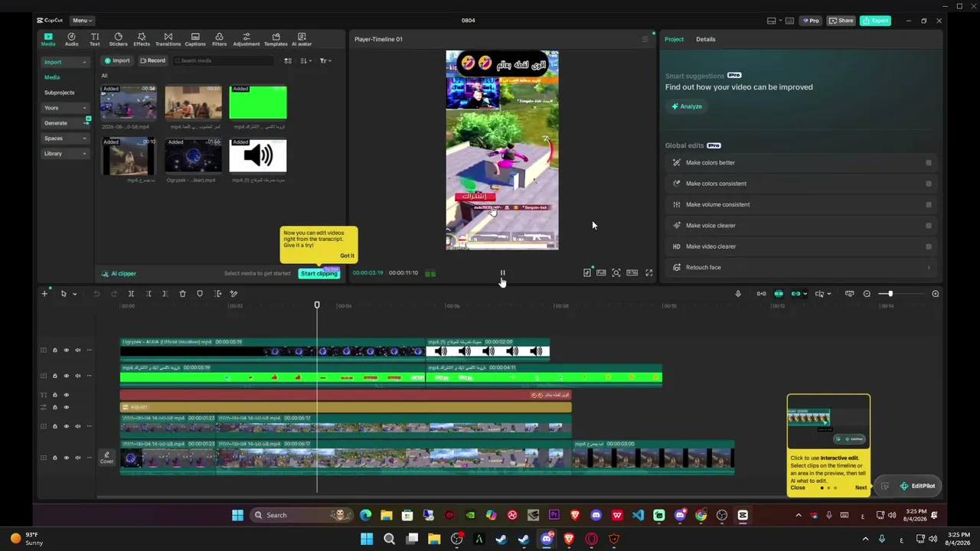
Task: Click the focus frame icon under player
Action: tap(616, 272)
